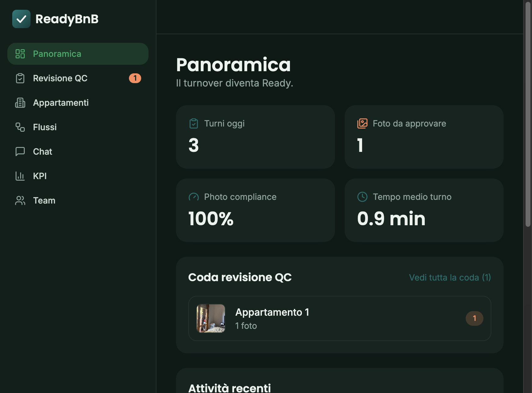Image resolution: width=532 pixels, height=393 pixels.
Task: Open the KPI bar chart icon
Action: tap(20, 176)
